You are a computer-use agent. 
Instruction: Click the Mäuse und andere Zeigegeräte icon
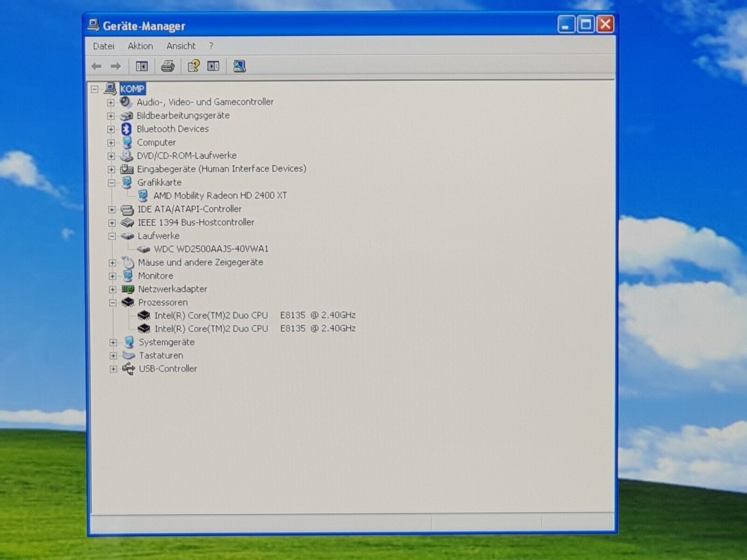[x=127, y=262]
